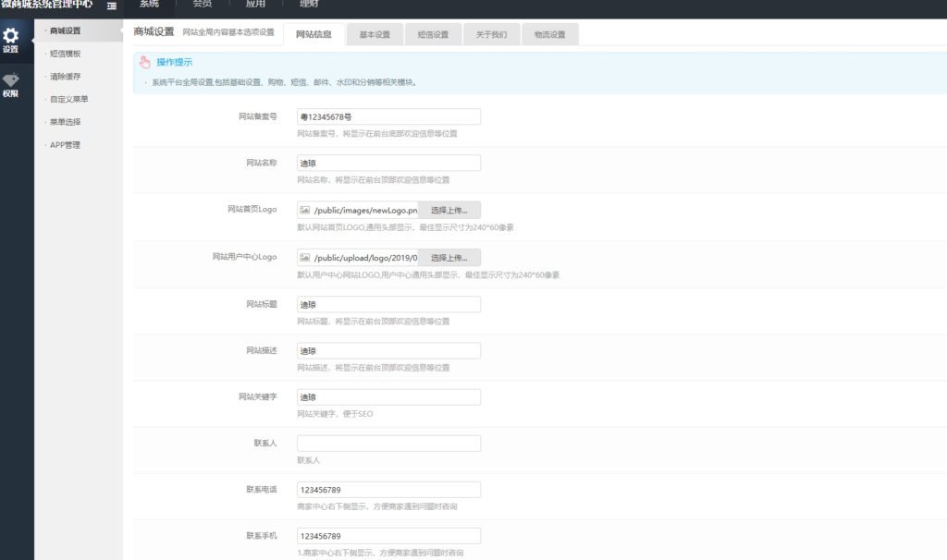
Task: Open APP管理 from the sidebar
Action: coord(65,145)
